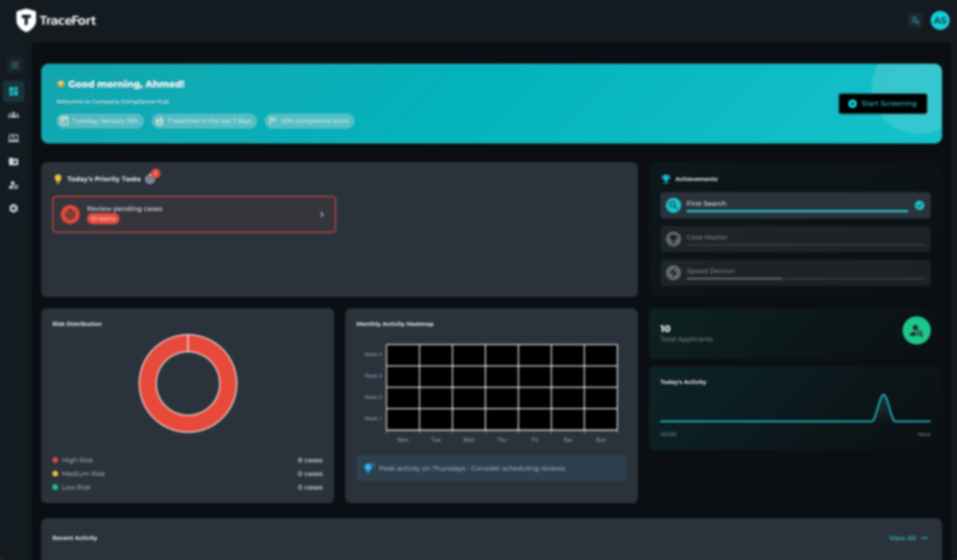Open the AS user avatar
Viewport: 957px width, 560px height.
tap(939, 20)
